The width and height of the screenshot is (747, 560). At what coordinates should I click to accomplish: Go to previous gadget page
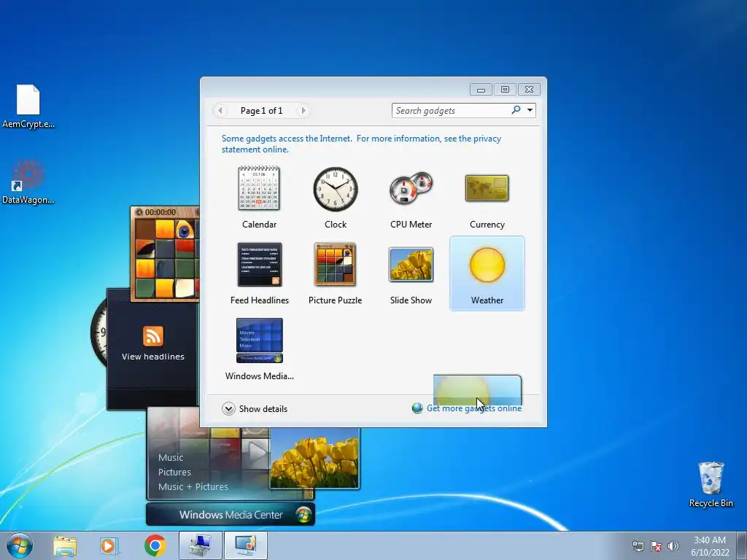(220, 111)
